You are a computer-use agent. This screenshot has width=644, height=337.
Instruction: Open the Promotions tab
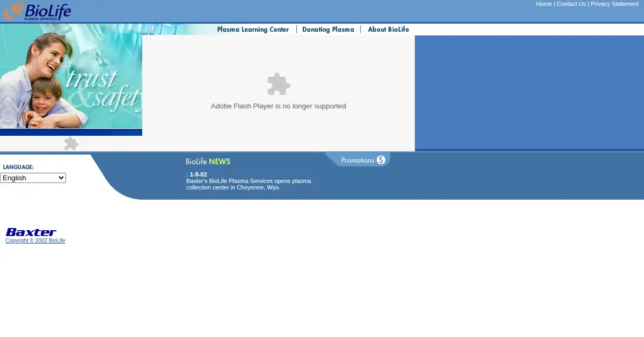[x=358, y=160]
